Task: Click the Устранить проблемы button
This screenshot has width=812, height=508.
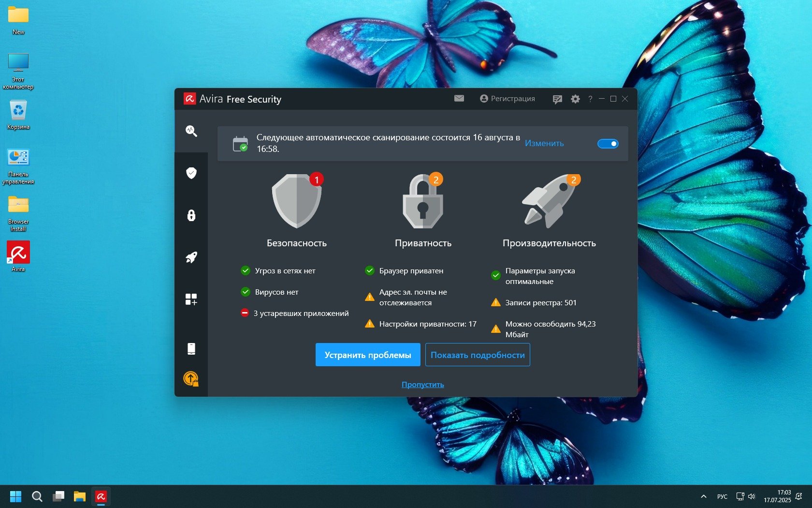Action: [x=368, y=355]
